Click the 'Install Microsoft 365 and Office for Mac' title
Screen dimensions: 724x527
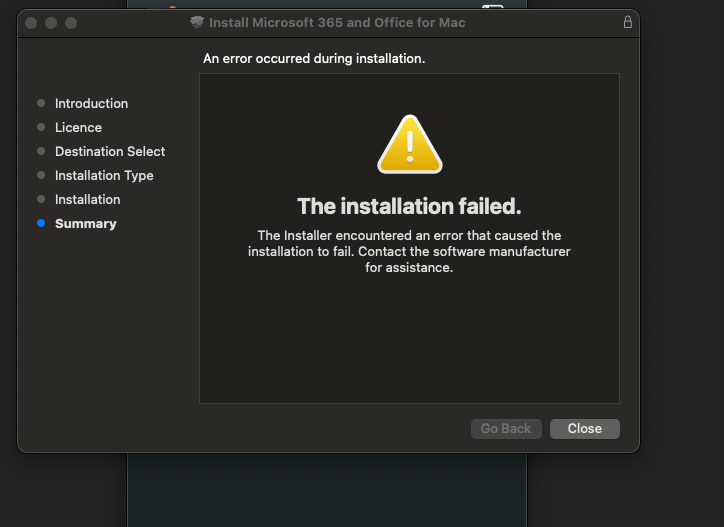(337, 23)
